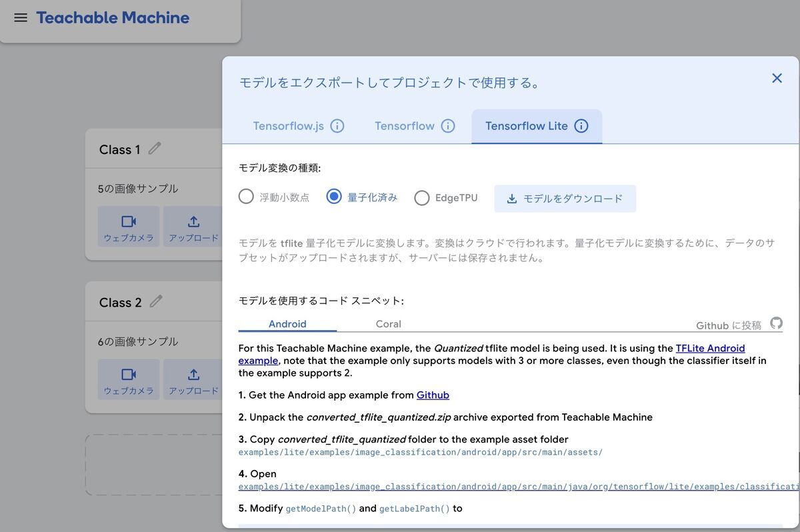Click the モデル変換の種類 label
Screen dimensions: 800x532
point(279,168)
